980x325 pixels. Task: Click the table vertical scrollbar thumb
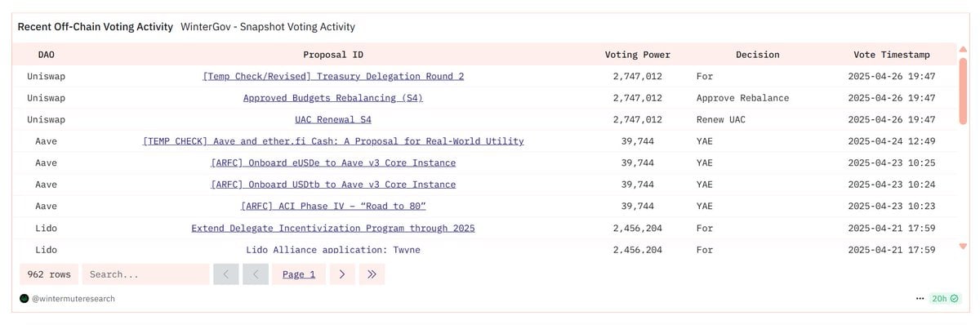(x=963, y=90)
